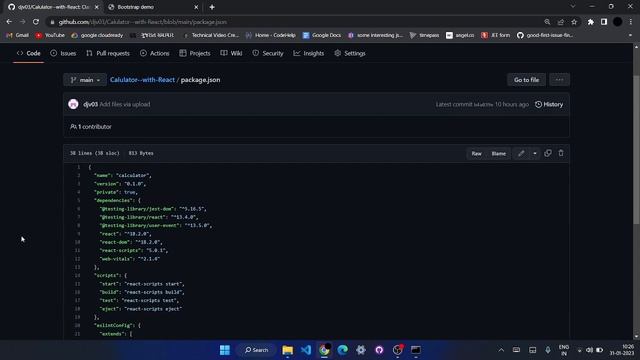Expand the edit options dropdown arrow
The height and width of the screenshot is (360, 640).
(x=535, y=153)
